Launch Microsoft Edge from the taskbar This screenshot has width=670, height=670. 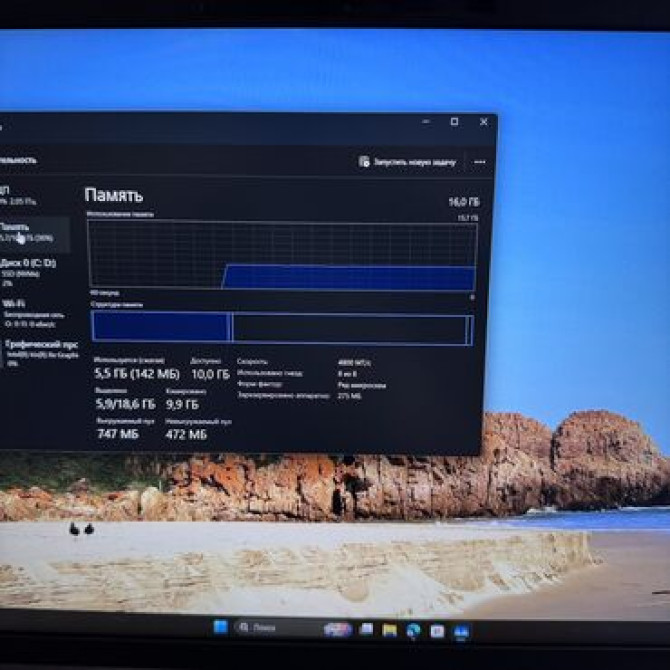click(413, 631)
